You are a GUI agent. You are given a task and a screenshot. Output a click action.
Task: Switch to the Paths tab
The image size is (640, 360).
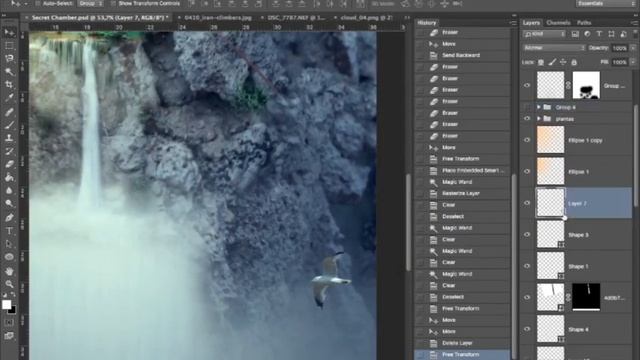coord(584,23)
